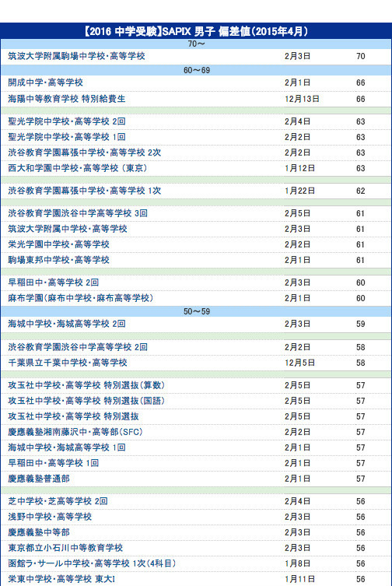The width and height of the screenshot is (392, 586).
Task: Click 渋谷教育学園幕張中学校・高等学校 1次 link
Action: tap(85, 191)
